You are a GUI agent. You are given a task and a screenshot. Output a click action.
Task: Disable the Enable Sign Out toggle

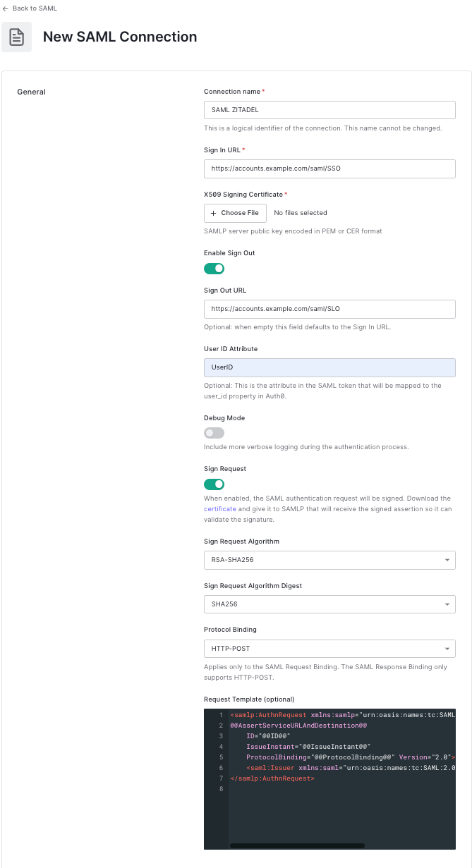pos(214,269)
